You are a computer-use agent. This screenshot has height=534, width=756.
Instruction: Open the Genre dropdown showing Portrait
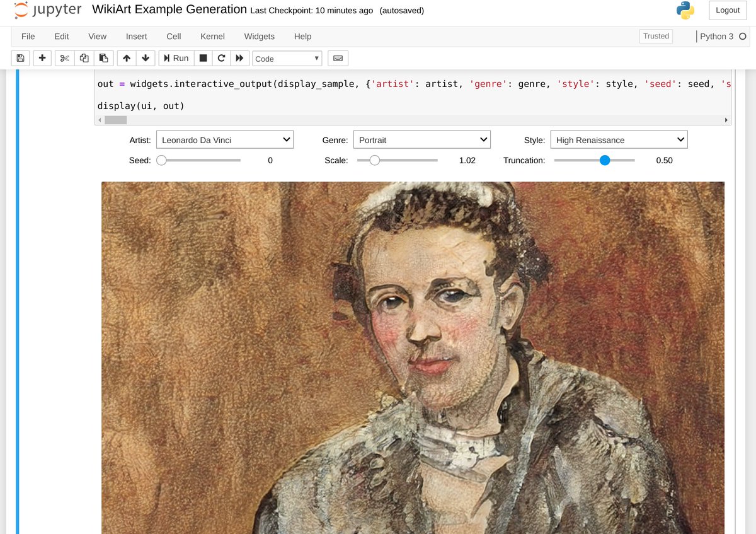coord(422,140)
